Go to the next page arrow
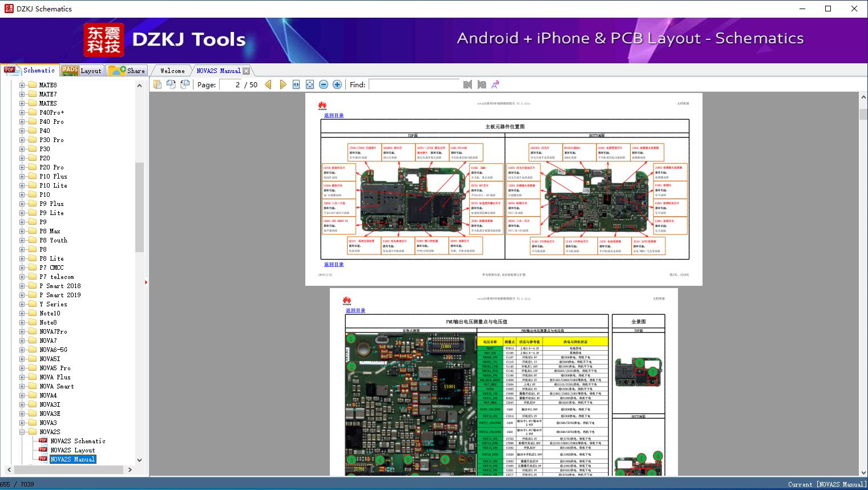 282,84
